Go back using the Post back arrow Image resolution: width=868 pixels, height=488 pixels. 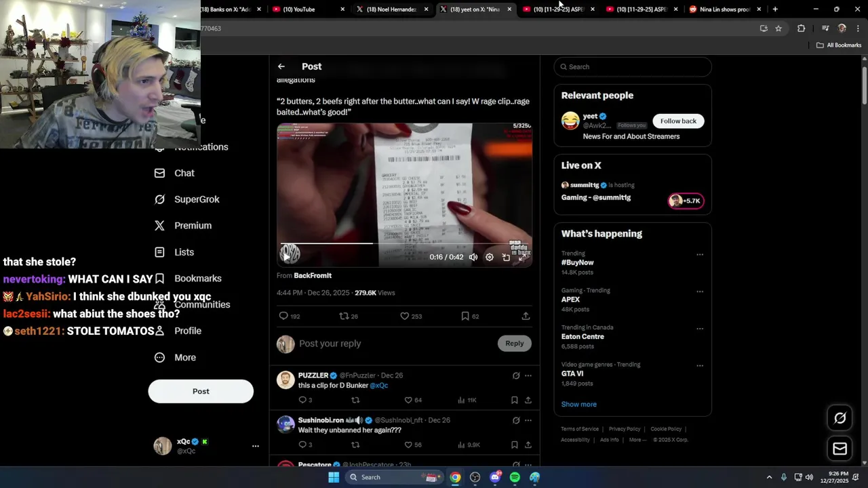pyautogui.click(x=281, y=66)
